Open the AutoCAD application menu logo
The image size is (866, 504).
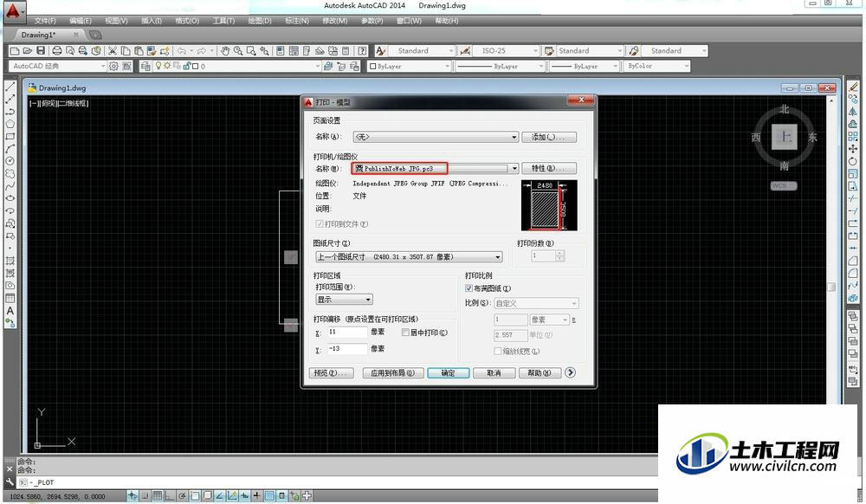click(13, 10)
